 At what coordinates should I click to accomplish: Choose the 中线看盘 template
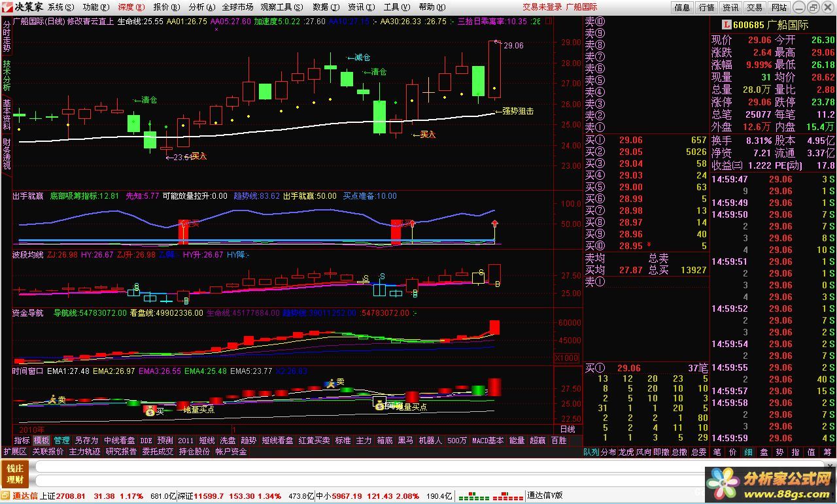[x=119, y=441]
